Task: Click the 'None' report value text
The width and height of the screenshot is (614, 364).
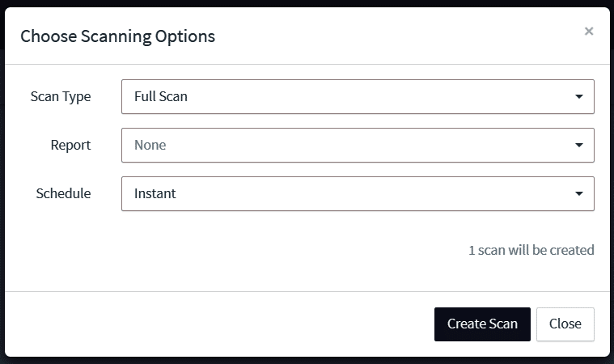Action: [x=150, y=145]
